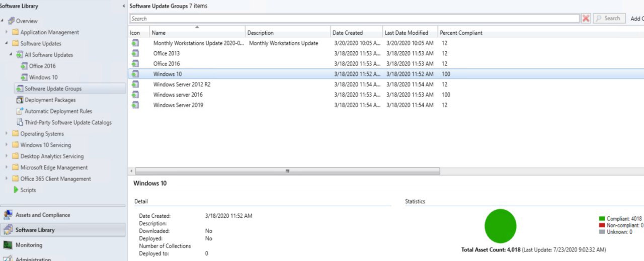
Task: Collapse the All Software Updates node
Action: coord(12,55)
